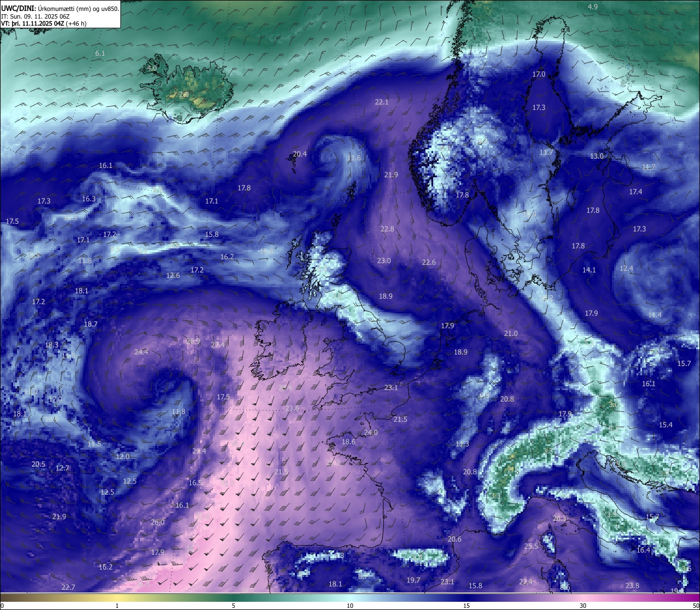Click the map value "24.0"
The width and height of the screenshot is (700, 610).
click(371, 432)
